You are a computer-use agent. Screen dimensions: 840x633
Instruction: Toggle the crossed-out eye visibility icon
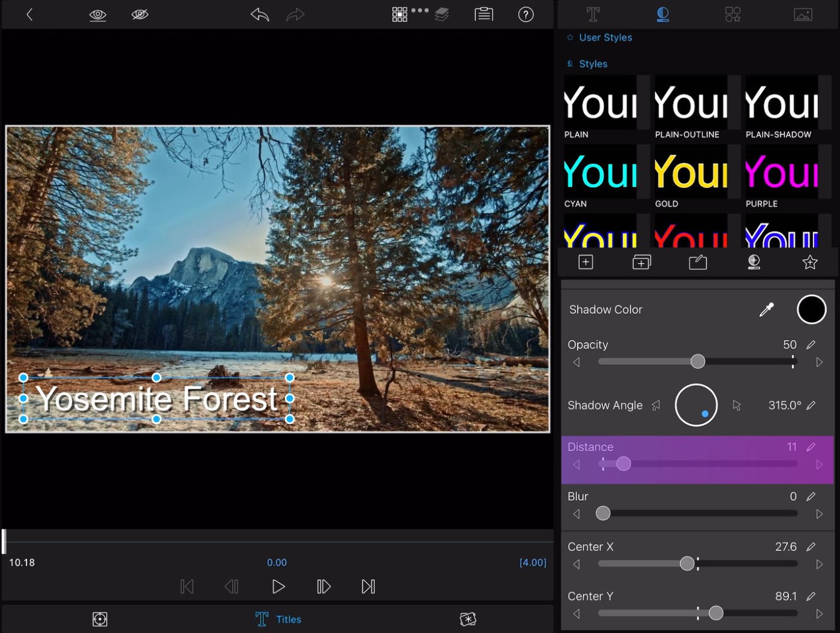(x=140, y=14)
